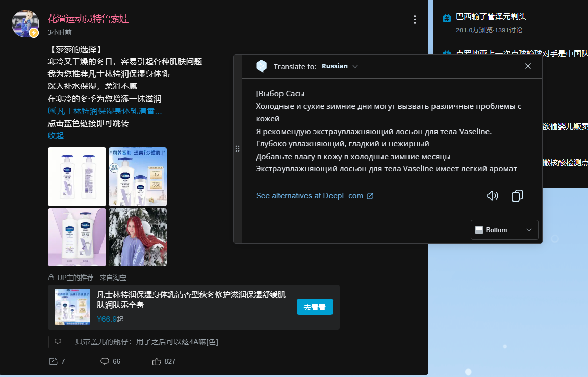
Task: Open the three-dot post options menu
Action: [415, 20]
